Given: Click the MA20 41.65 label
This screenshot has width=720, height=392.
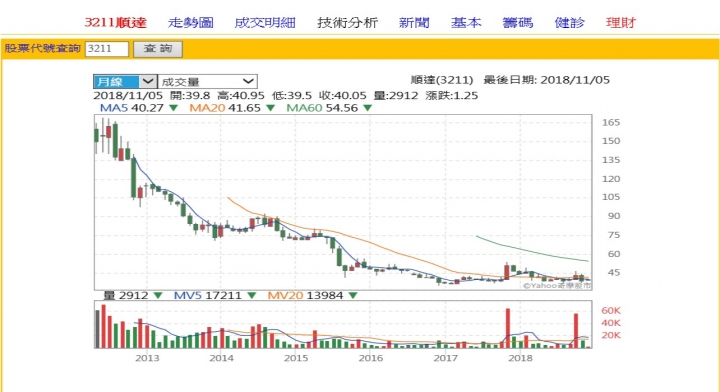Looking at the screenshot, I should coord(225,108).
